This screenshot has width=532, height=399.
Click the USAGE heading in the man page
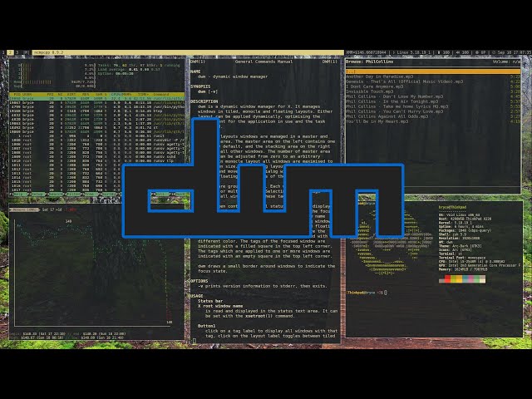coord(197,296)
